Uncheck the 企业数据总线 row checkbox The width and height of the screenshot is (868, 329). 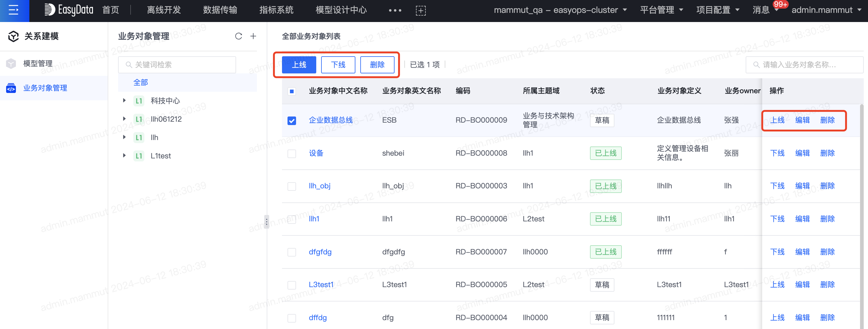[x=292, y=120]
